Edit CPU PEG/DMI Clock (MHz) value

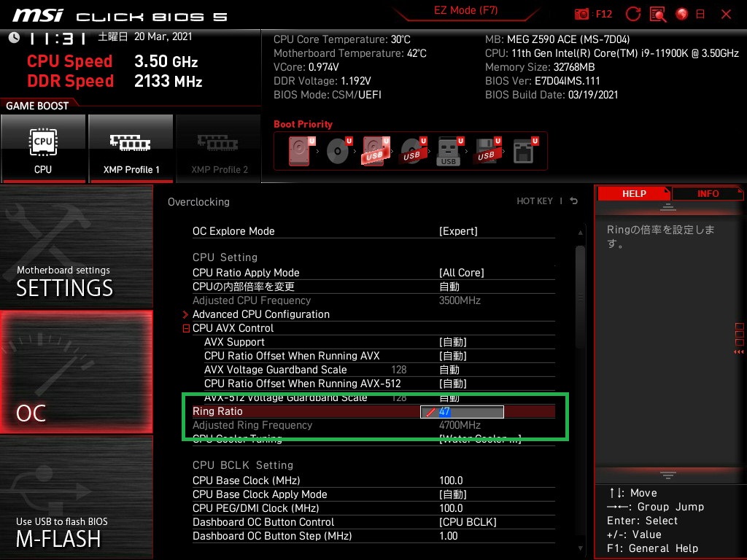click(451, 507)
